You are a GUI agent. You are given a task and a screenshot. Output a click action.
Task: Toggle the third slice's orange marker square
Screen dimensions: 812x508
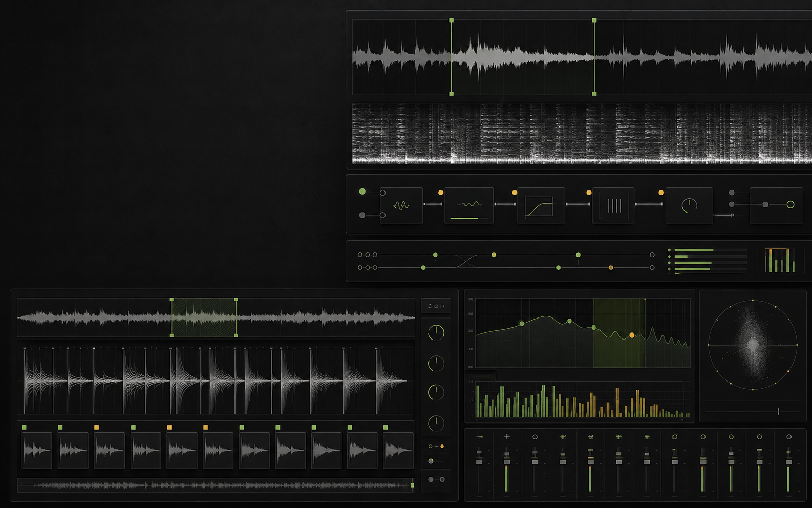click(96, 427)
